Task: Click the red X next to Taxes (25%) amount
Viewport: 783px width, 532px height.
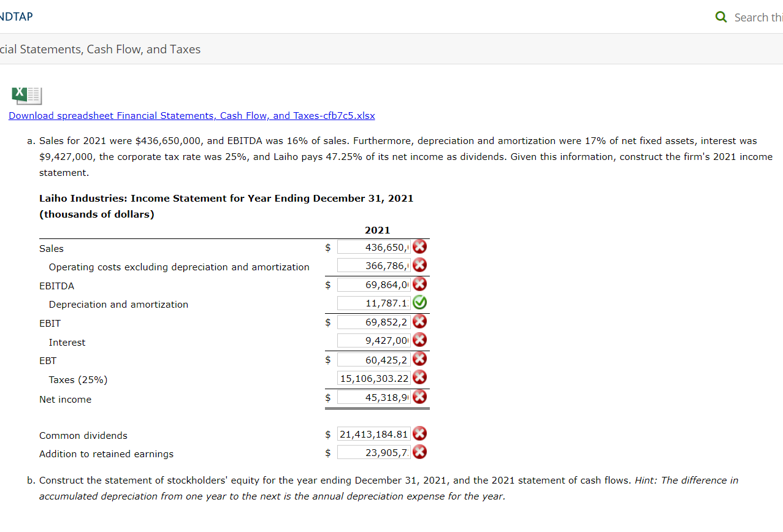Action: click(419, 378)
